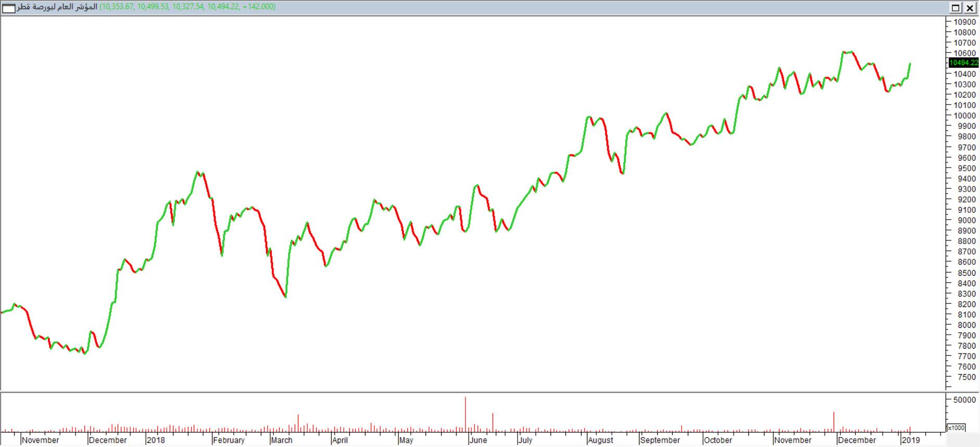980x447 pixels.
Task: Click the December label right before 2019
Action: tap(857, 440)
